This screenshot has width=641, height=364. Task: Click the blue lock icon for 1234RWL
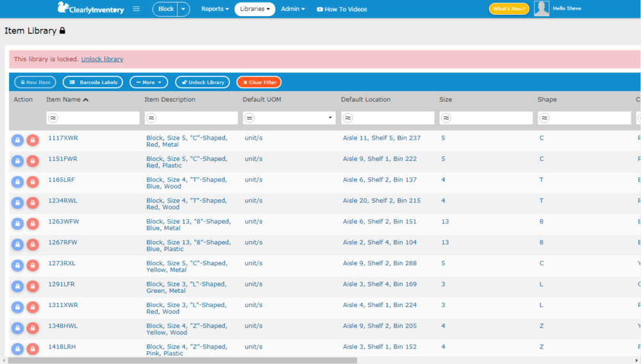[x=17, y=203]
